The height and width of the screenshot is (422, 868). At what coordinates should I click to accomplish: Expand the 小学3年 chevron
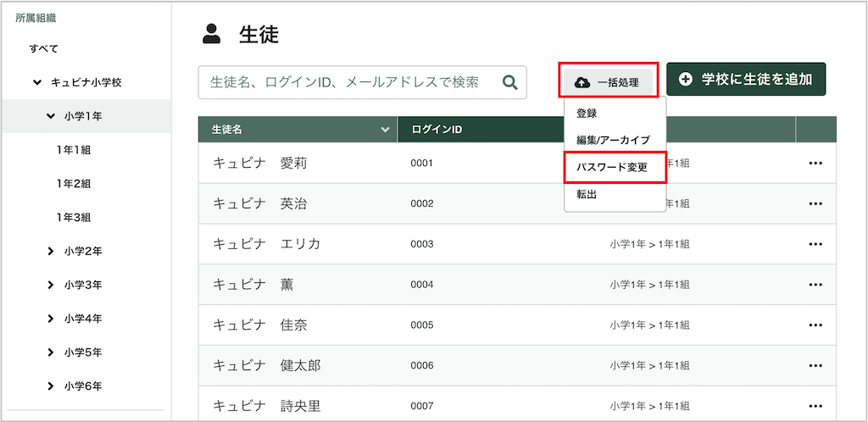51,285
